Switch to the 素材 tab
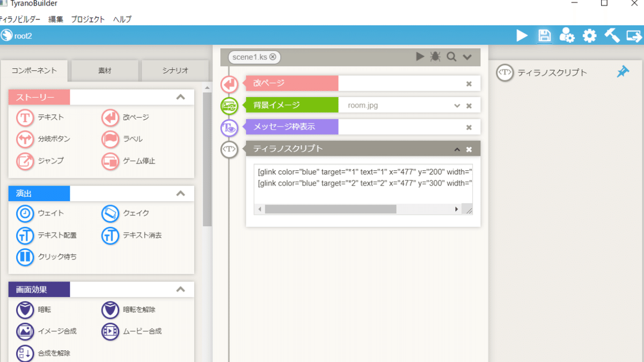644x362 pixels. click(x=105, y=71)
